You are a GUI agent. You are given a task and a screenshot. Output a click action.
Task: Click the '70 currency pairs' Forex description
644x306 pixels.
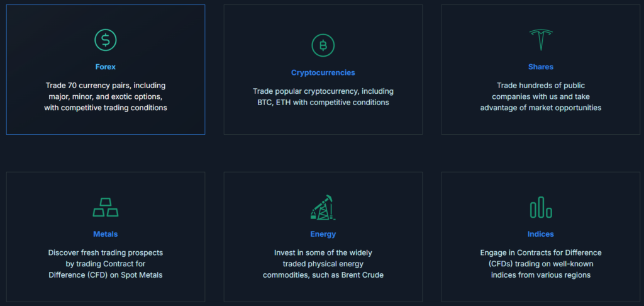106,96
